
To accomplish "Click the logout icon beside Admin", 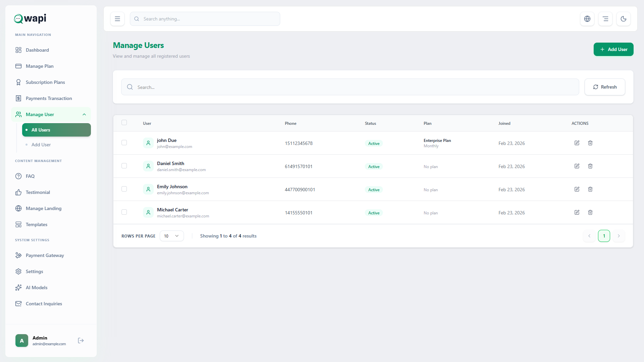I will coord(81,341).
